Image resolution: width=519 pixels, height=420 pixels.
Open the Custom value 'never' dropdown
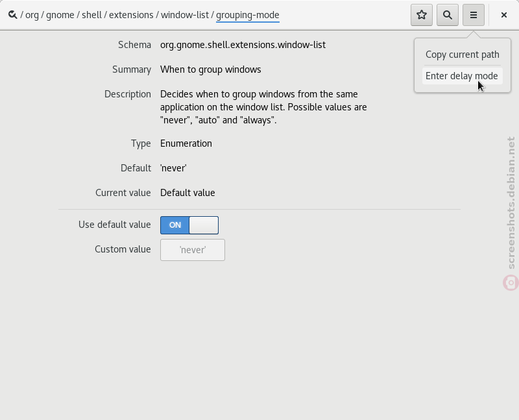[x=193, y=250]
